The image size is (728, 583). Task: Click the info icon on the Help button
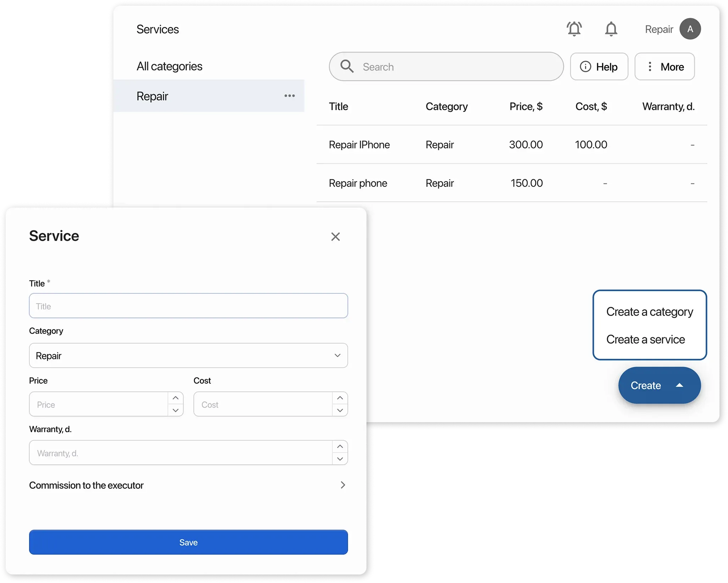coord(586,67)
